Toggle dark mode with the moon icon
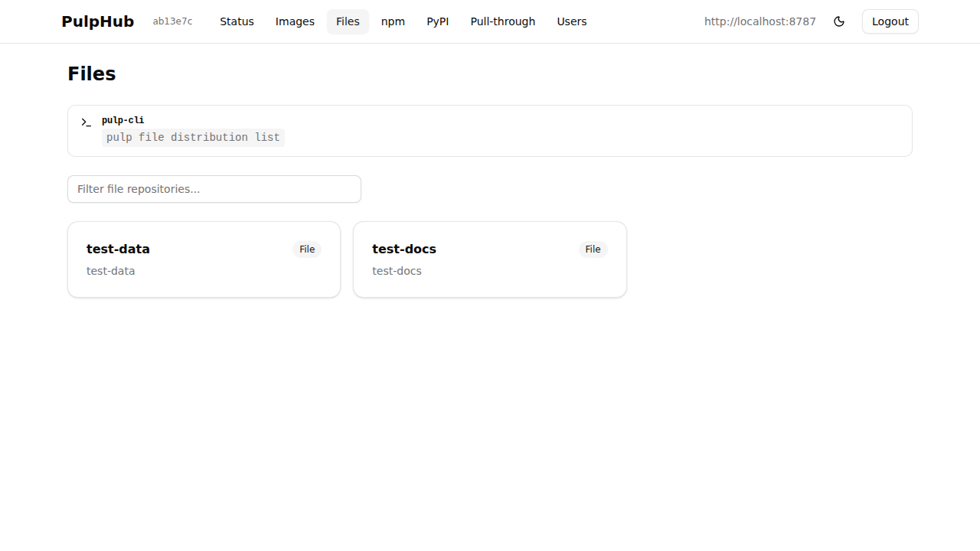Image resolution: width=980 pixels, height=551 pixels. [x=839, y=21]
